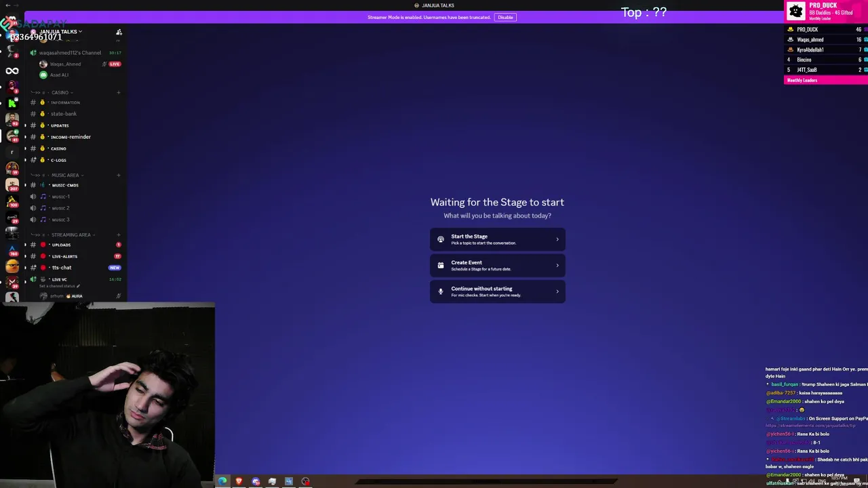Click the chevron arrow on Create Event
The width and height of the screenshot is (868, 488).
click(x=557, y=265)
